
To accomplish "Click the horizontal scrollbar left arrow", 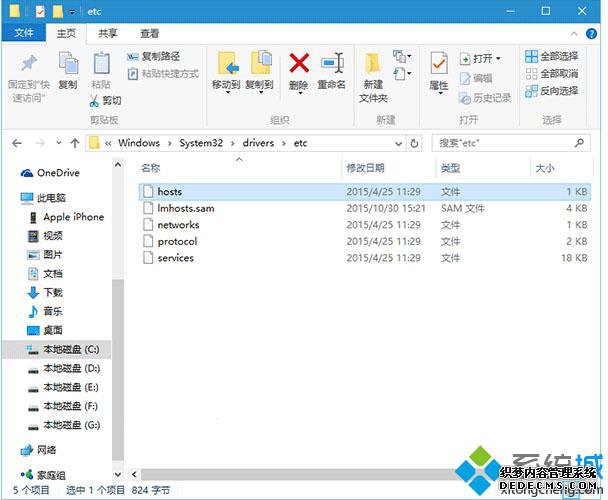I will click(x=134, y=474).
